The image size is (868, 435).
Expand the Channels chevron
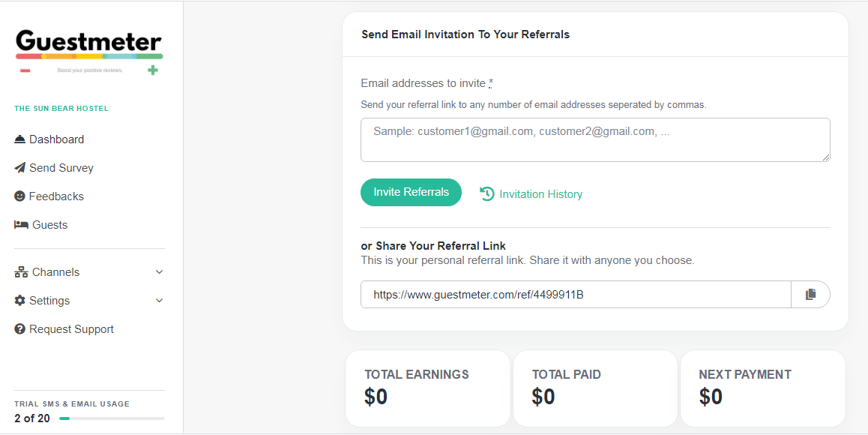[160, 272]
